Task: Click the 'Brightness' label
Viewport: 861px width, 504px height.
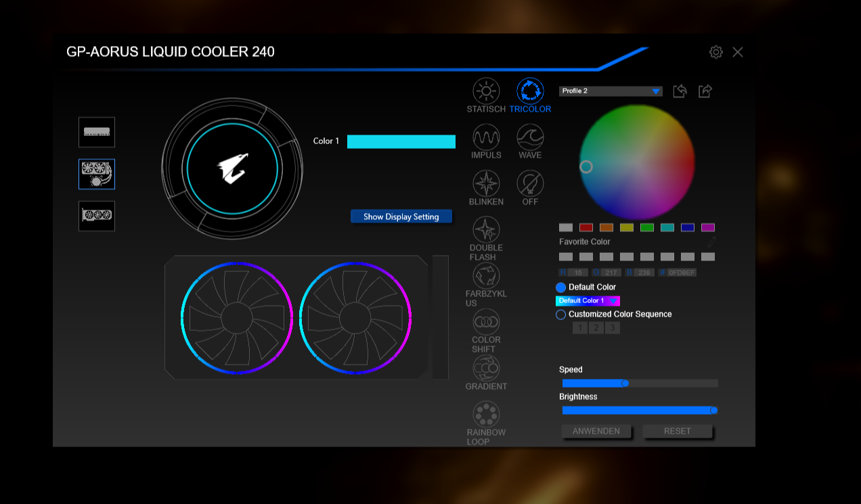Action: (578, 397)
